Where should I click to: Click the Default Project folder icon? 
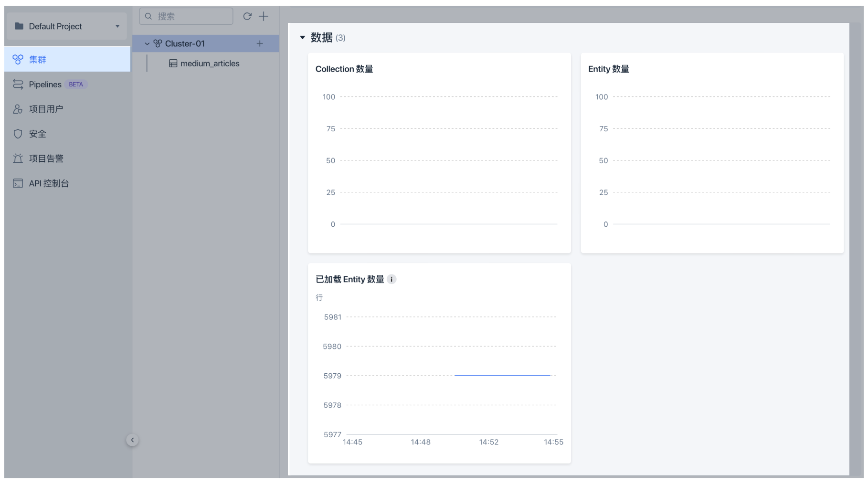click(19, 26)
